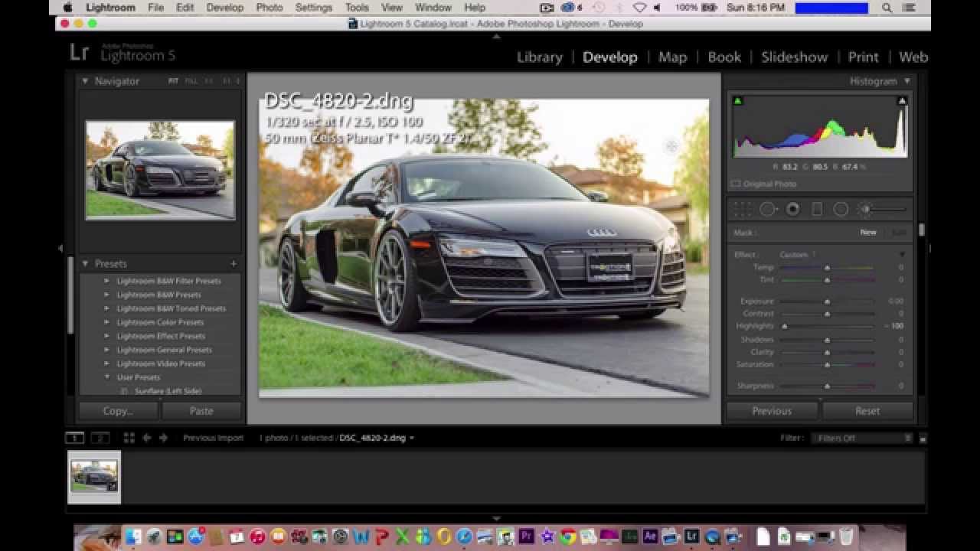Select the Graduated Filter tool
Viewport: 980px width, 551px height.
point(817,209)
